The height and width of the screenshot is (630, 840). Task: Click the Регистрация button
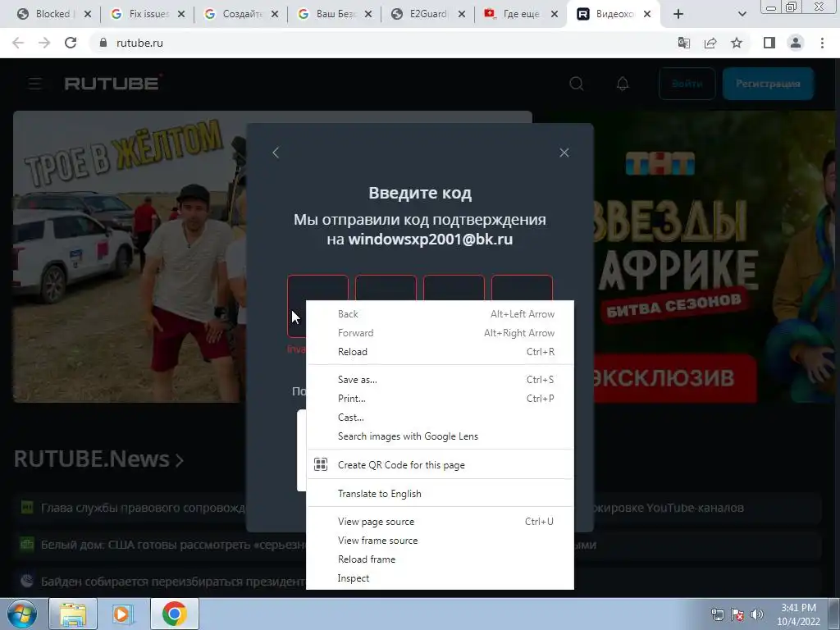(x=768, y=84)
